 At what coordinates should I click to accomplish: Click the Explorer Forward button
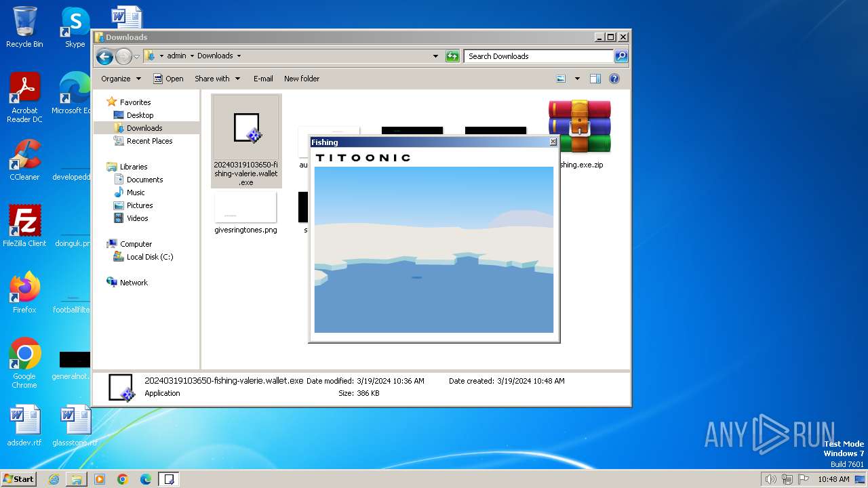(x=123, y=56)
